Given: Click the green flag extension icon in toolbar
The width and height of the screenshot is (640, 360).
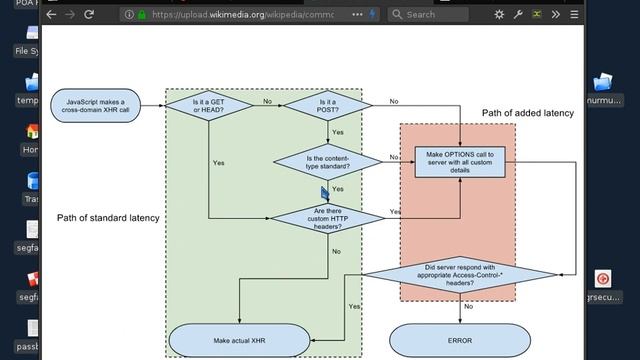Looking at the screenshot, I should click(537, 14).
